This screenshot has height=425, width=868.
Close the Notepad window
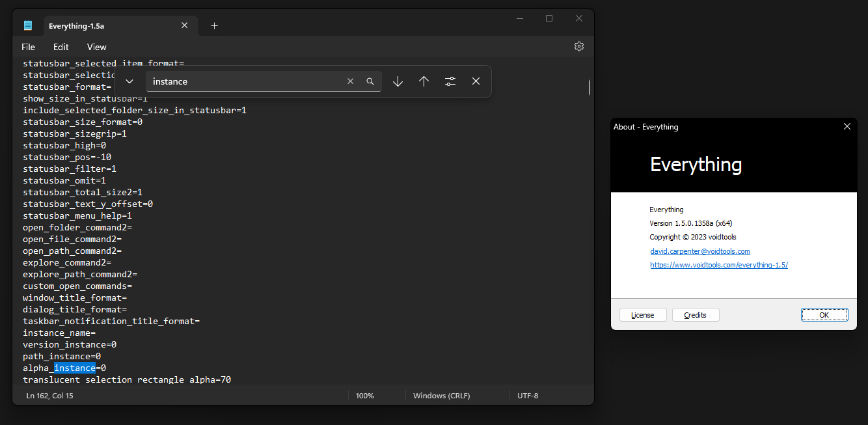click(x=579, y=18)
